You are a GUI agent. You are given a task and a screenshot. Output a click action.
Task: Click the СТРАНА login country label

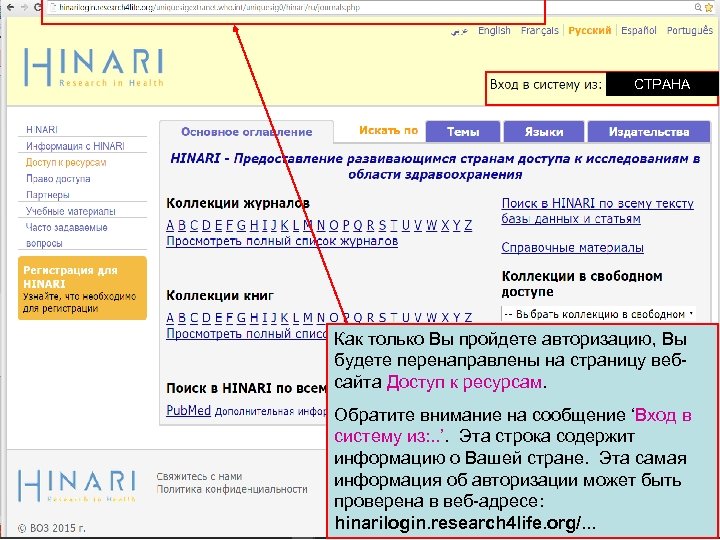point(662,84)
